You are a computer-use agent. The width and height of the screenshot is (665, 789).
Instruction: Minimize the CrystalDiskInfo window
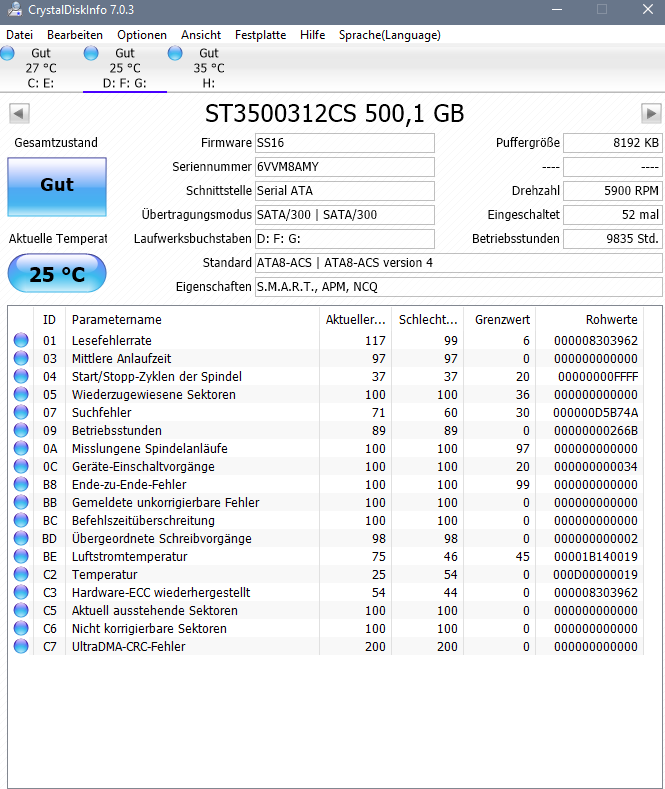tap(556, 10)
